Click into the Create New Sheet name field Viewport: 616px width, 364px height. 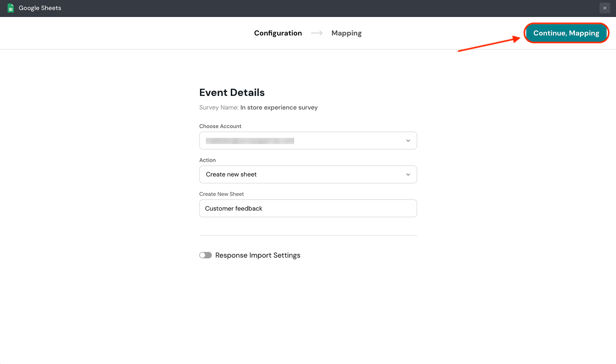[308, 208]
